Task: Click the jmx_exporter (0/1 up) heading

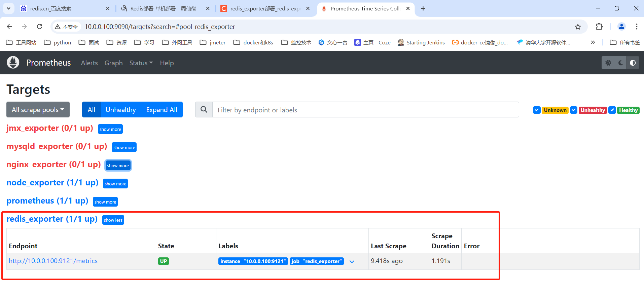Action: (50, 128)
